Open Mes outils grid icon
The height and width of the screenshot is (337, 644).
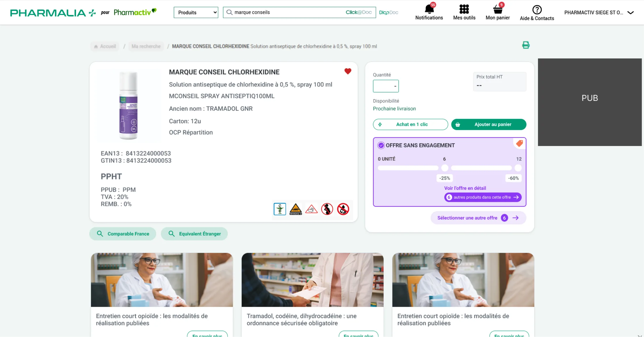[464, 9]
